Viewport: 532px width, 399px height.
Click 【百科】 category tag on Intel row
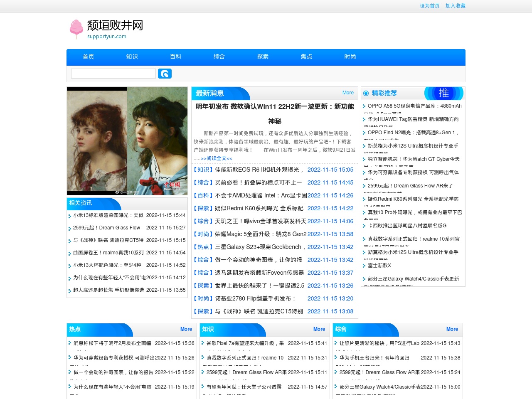click(x=203, y=195)
